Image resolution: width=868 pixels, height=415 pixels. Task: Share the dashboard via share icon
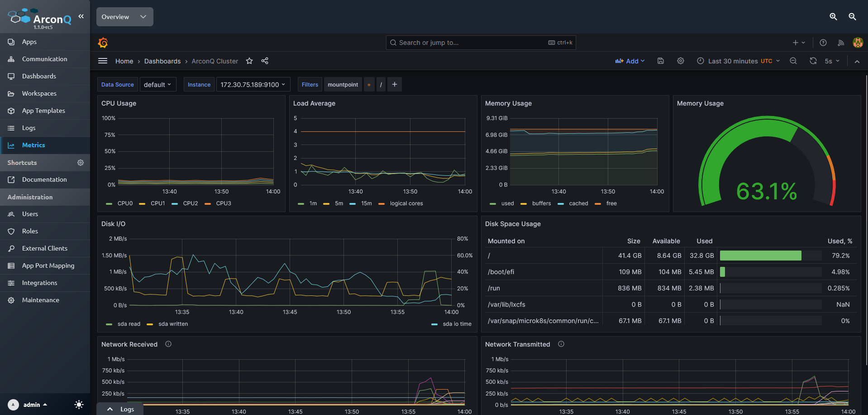pos(265,61)
